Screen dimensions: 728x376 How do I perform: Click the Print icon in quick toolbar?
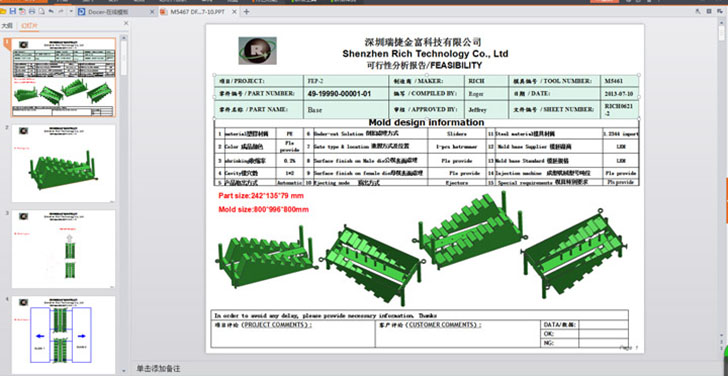32,11
